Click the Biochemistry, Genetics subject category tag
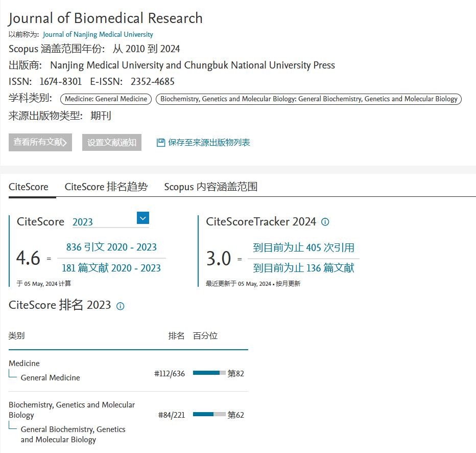The height and width of the screenshot is (453, 476). pyautogui.click(x=308, y=99)
